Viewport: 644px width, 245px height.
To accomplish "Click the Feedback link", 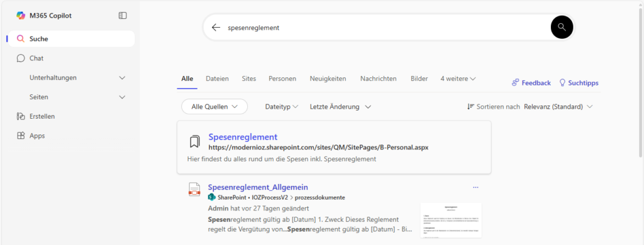I will tap(531, 83).
